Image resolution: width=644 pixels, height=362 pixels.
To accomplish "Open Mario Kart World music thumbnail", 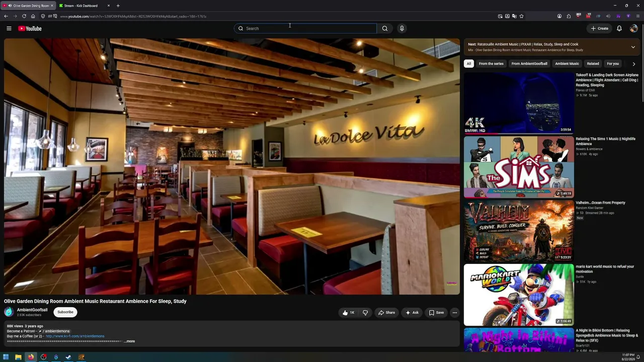I will [519, 295].
